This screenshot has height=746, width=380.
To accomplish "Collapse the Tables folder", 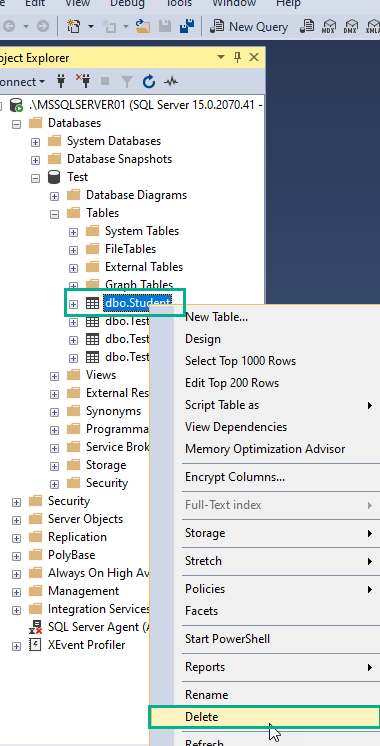I will [x=55, y=214].
